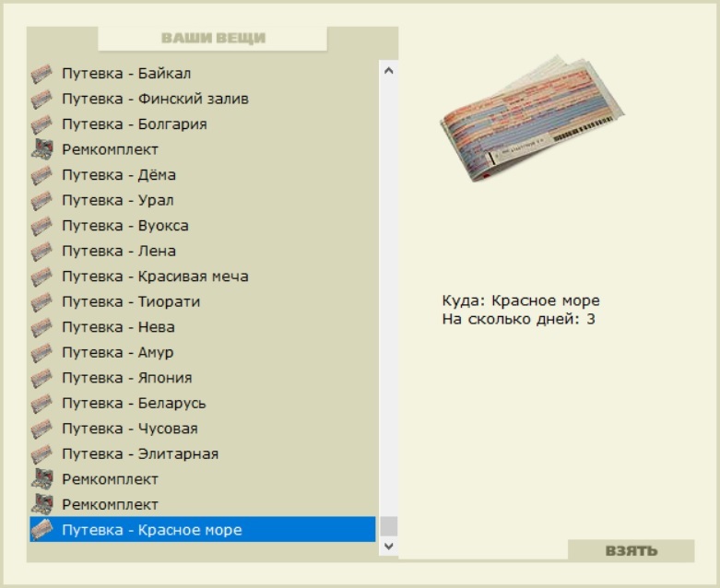The height and width of the screenshot is (588, 720).
Task: Click the ticket icon beside Путевка - Беларусь
Action: (x=41, y=403)
